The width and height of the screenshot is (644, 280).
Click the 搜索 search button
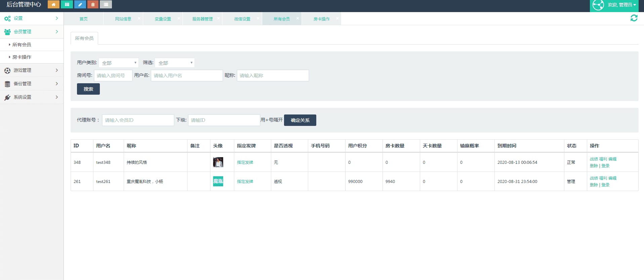tap(88, 89)
